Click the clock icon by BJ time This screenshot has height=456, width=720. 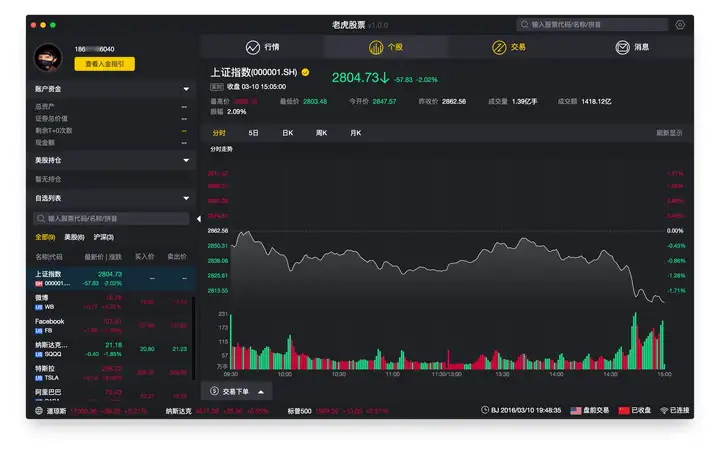pyautogui.click(x=485, y=410)
